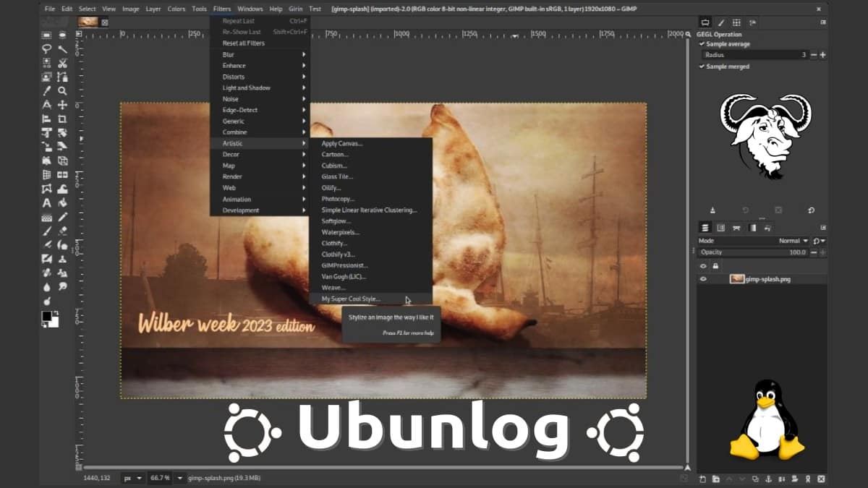Open the layer Mode Normal dropdown
Viewport: 868px width, 488px height.
(x=752, y=241)
